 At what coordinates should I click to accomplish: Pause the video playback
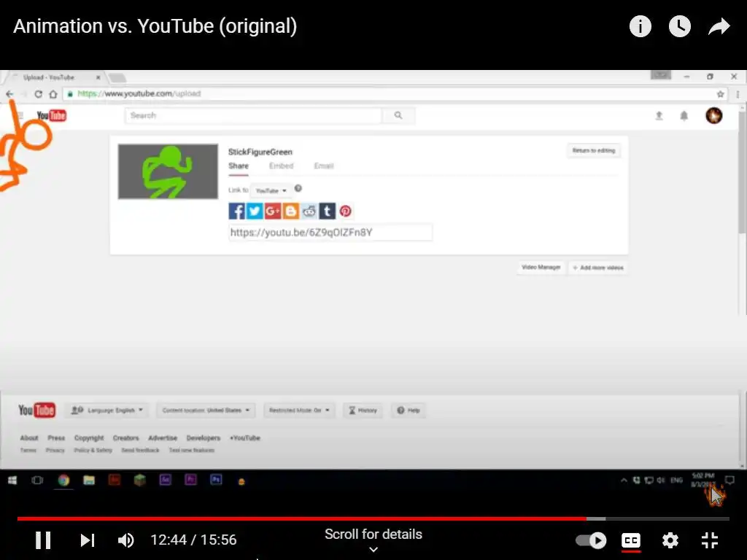pos(43,540)
